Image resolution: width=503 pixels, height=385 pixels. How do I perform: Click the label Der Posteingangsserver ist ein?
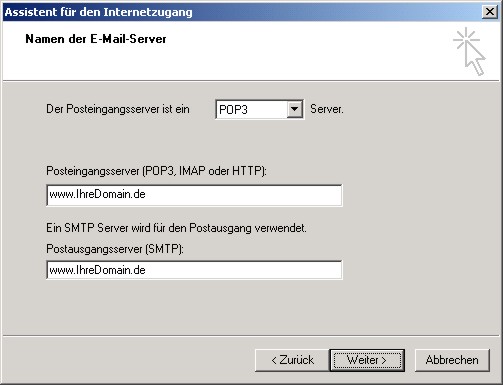coord(118,109)
